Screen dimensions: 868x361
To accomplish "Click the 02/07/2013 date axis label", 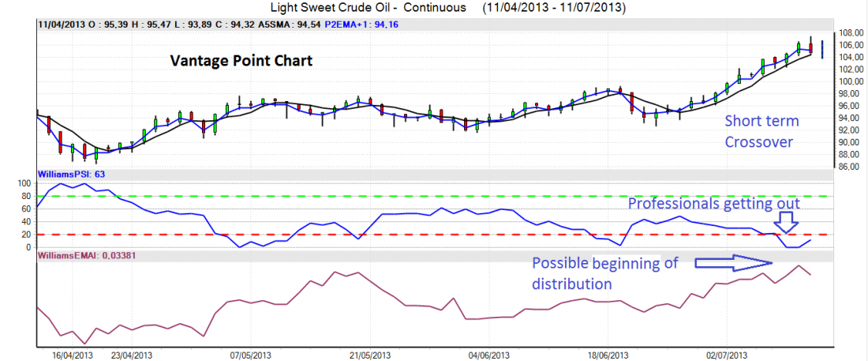I will (x=726, y=355).
